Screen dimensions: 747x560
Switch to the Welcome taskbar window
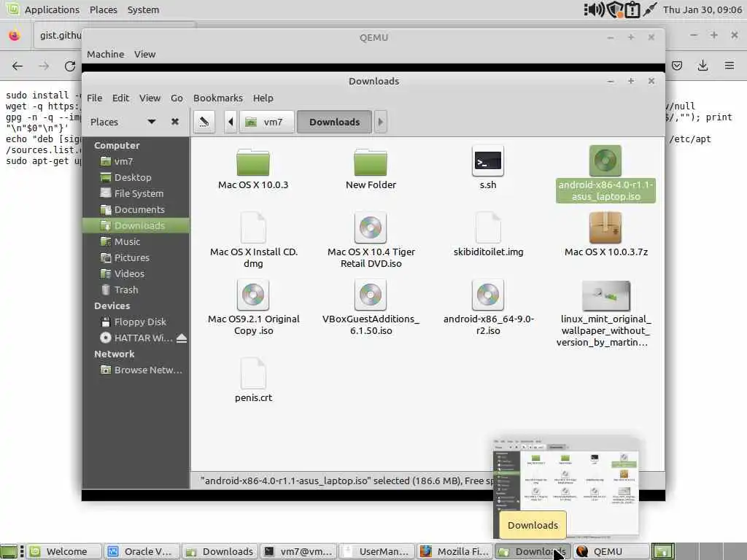pos(64,551)
